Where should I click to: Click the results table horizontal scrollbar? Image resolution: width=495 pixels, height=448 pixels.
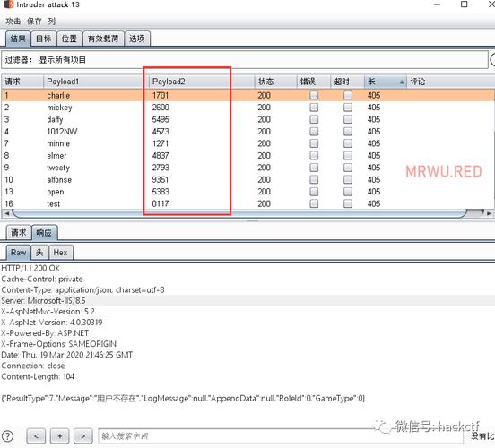pos(239,213)
